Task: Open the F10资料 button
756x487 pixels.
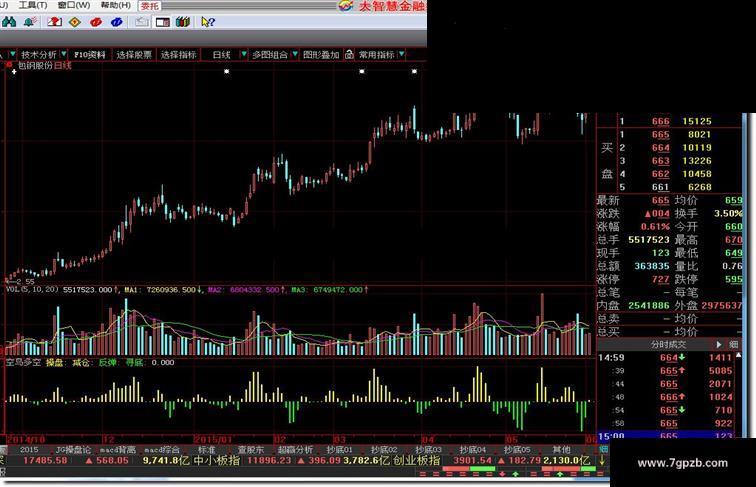Action: 90,54
